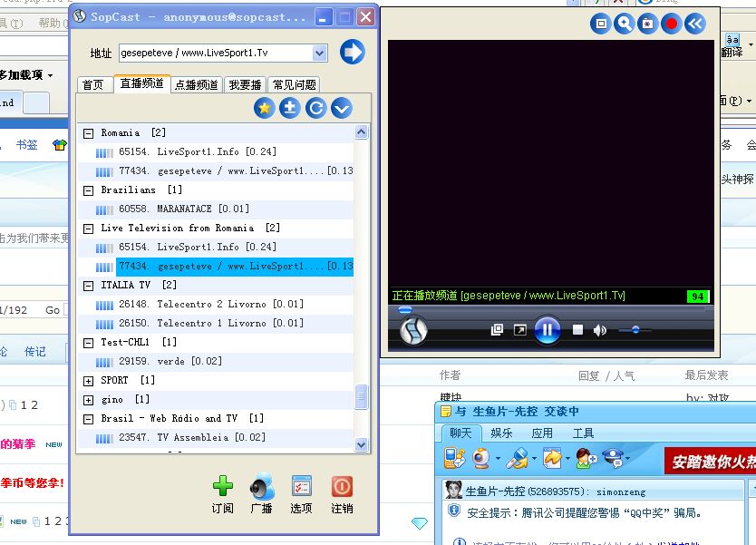
Task: Expand the SPORT group
Action: [x=88, y=382]
